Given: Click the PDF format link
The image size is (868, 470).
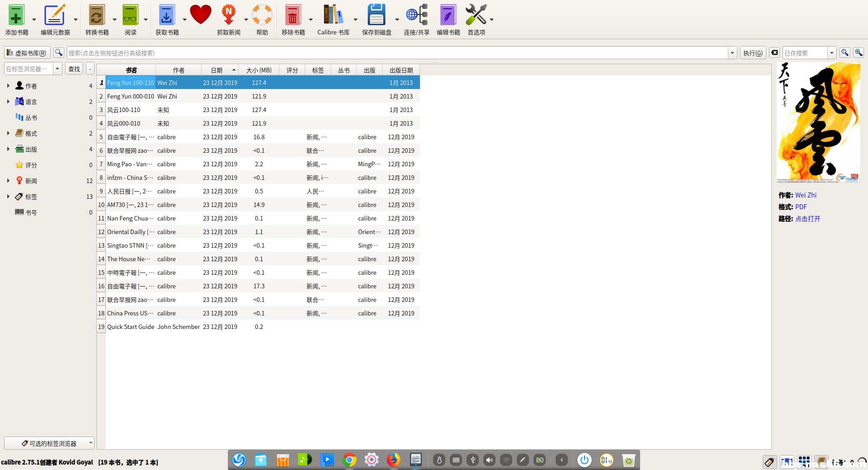Looking at the screenshot, I should (801, 207).
